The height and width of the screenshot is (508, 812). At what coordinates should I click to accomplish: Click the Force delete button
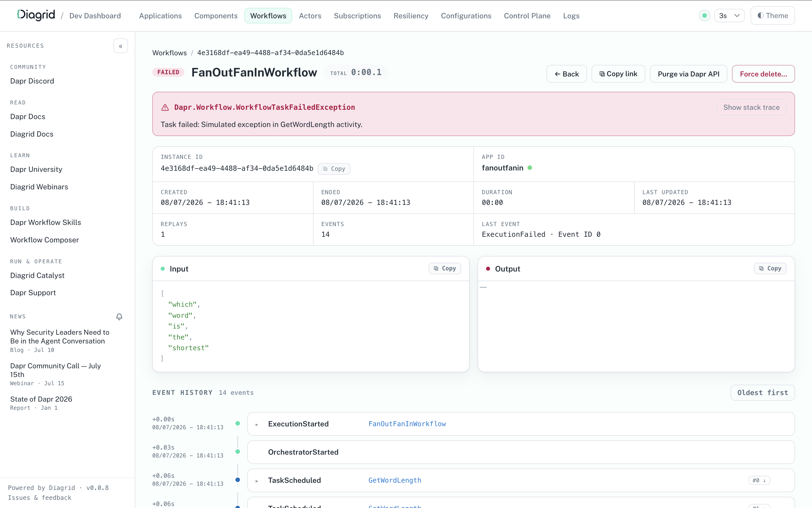click(x=763, y=74)
